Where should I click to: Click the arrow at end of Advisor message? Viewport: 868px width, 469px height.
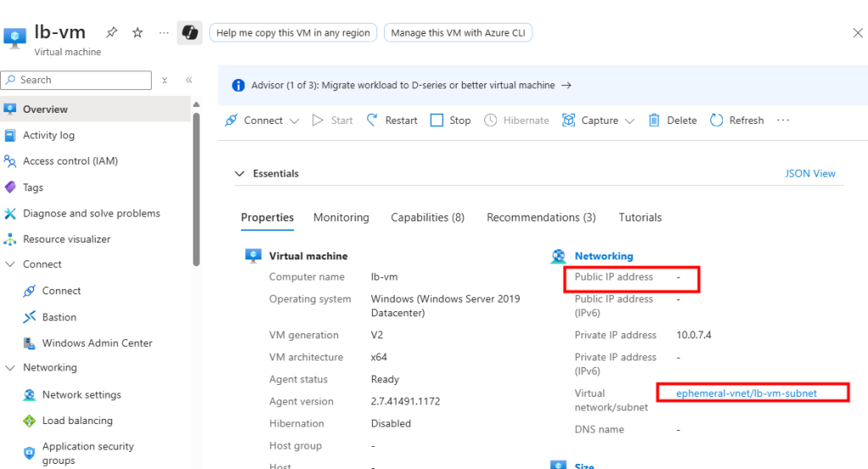566,86
